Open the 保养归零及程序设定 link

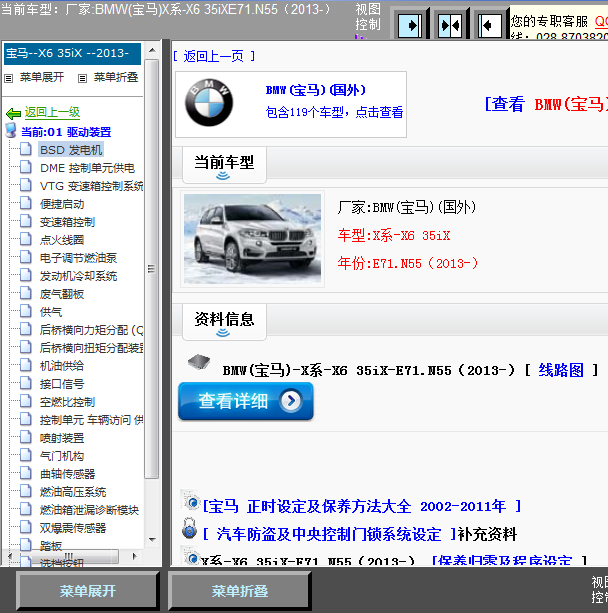tap(510, 561)
